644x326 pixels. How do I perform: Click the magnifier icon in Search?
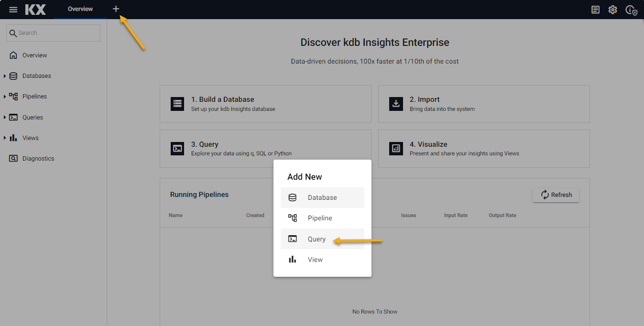pyautogui.click(x=13, y=33)
